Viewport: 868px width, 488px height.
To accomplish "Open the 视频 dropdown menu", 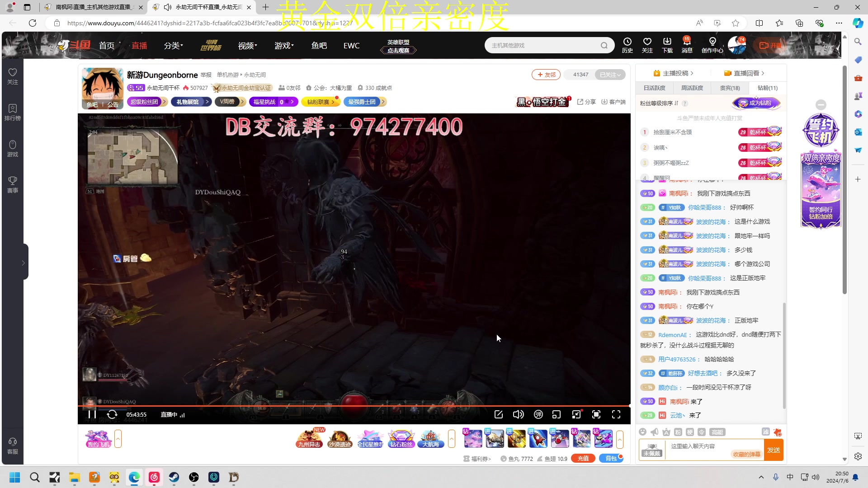I will point(248,46).
